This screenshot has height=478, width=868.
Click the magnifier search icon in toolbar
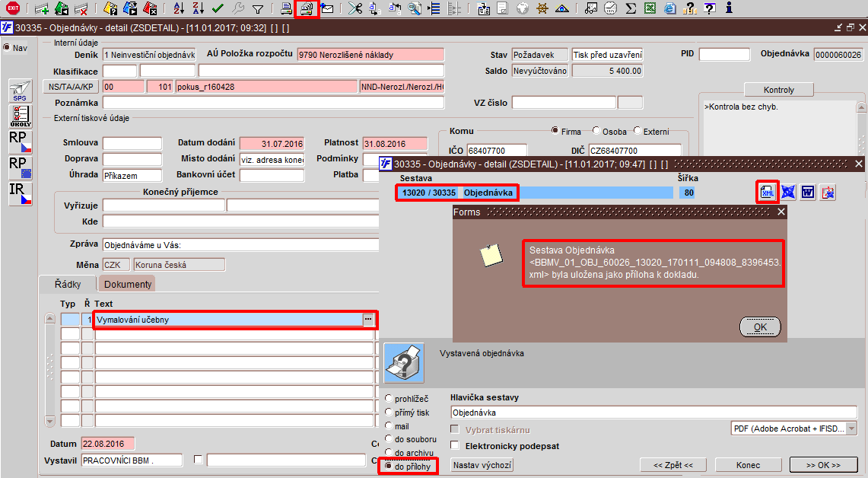pyautogui.click(x=415, y=8)
